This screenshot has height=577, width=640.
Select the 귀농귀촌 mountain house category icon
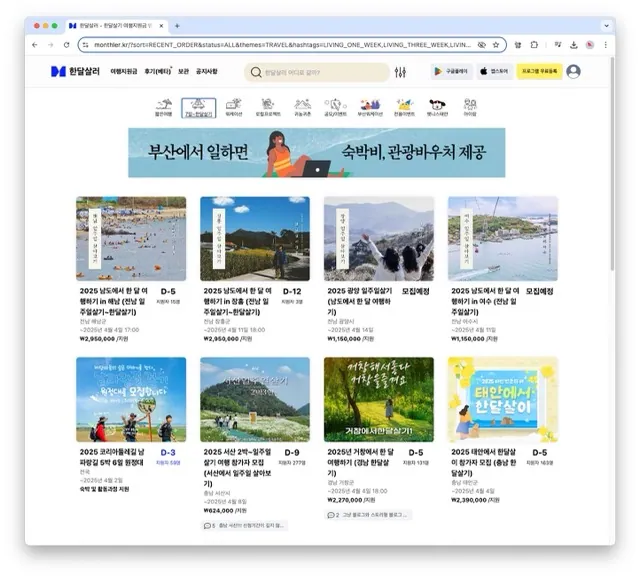click(x=302, y=108)
